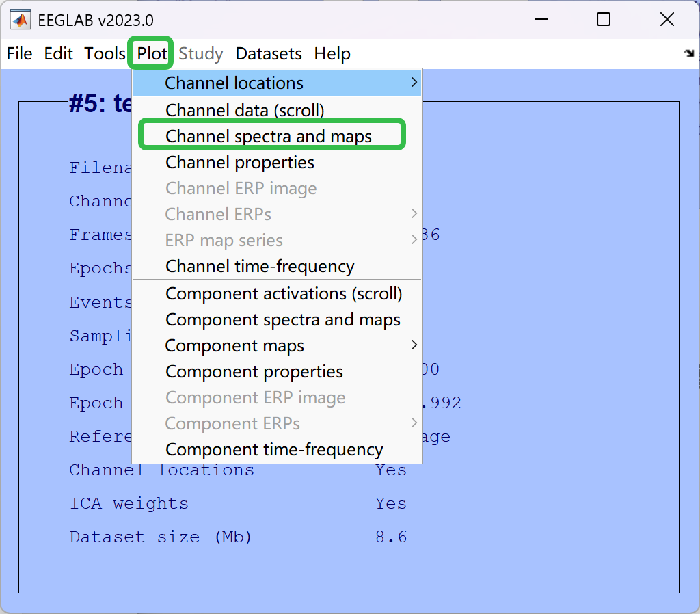The height and width of the screenshot is (614, 700).
Task: Click ERP map series entry
Action: click(277, 240)
